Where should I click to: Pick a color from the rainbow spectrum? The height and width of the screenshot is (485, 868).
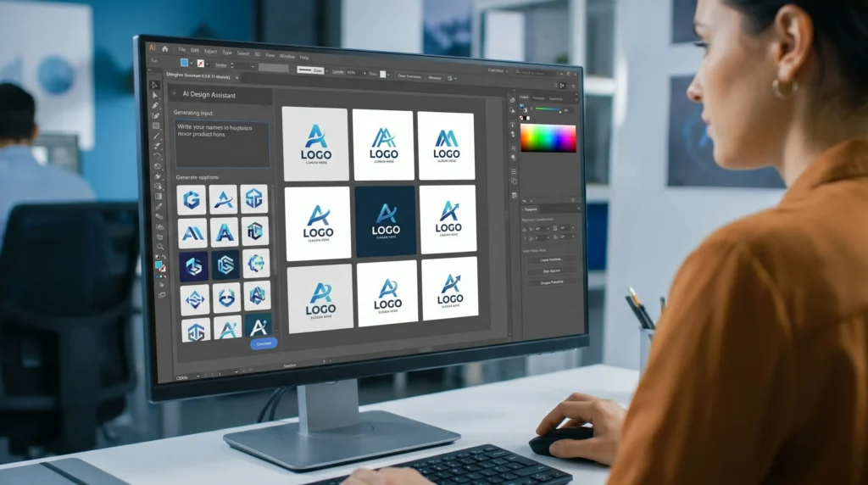pos(548,138)
